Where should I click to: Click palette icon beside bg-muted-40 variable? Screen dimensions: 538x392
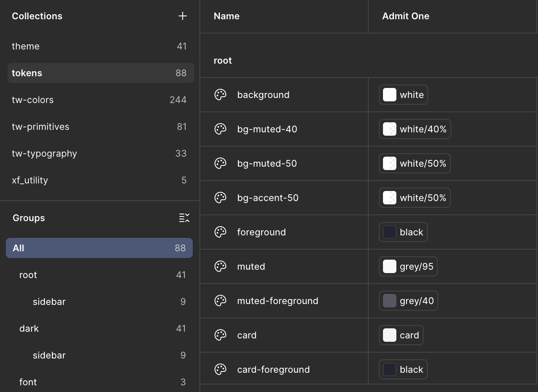point(220,129)
